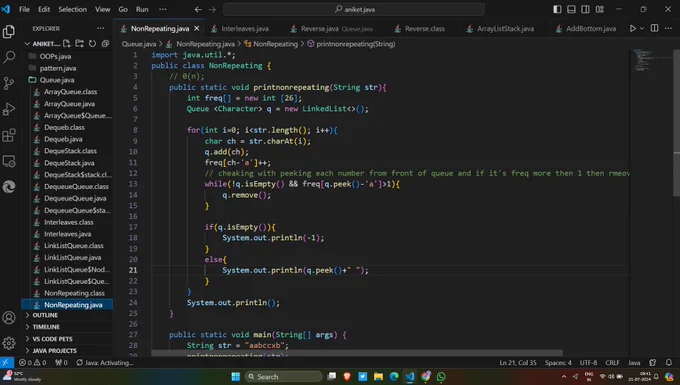680x385 pixels.
Task: Open remote window indicator in status bar
Action: click(6, 362)
